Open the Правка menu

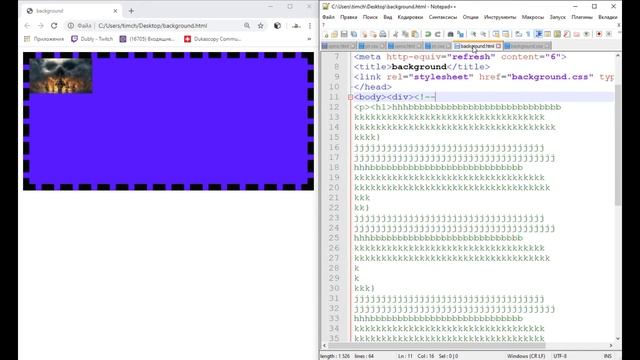coord(349,17)
